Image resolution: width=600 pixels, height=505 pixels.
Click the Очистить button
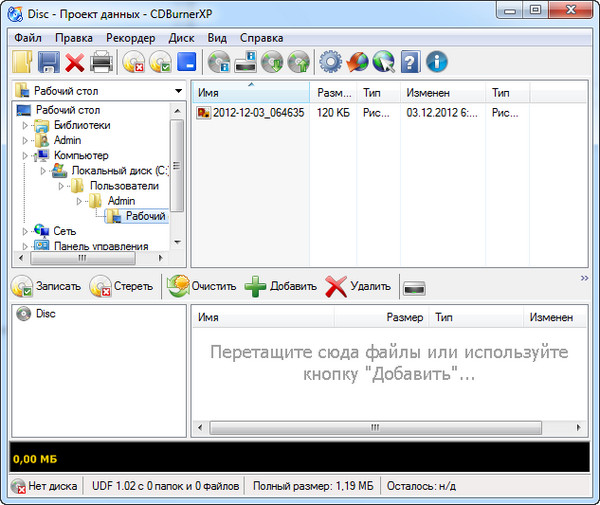(202, 287)
